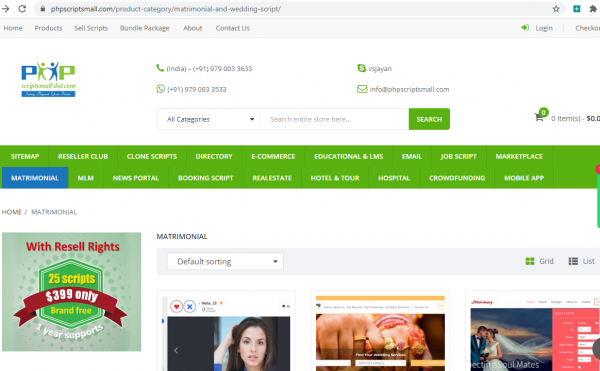Click the PHP scriptsmall logo
This screenshot has height=371, width=600.
click(x=48, y=79)
